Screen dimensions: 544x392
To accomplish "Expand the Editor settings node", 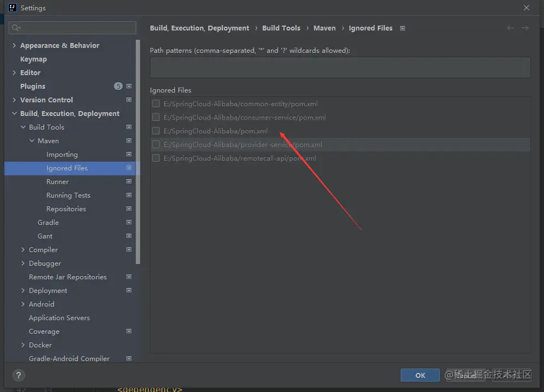I will [x=14, y=73].
